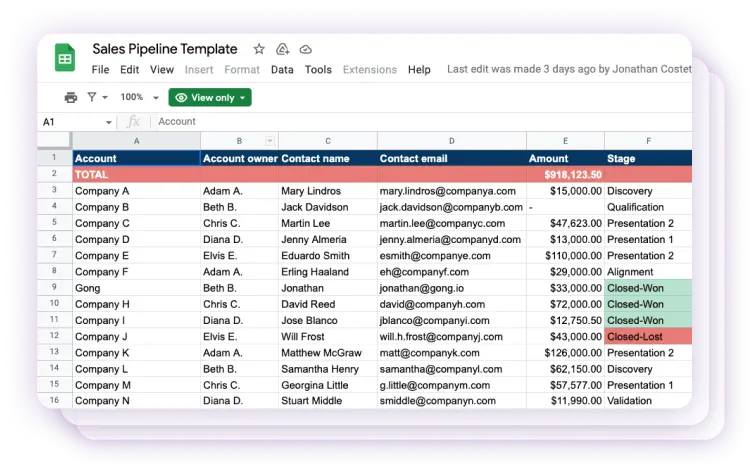Open the 100% zoom dropdown

139,97
